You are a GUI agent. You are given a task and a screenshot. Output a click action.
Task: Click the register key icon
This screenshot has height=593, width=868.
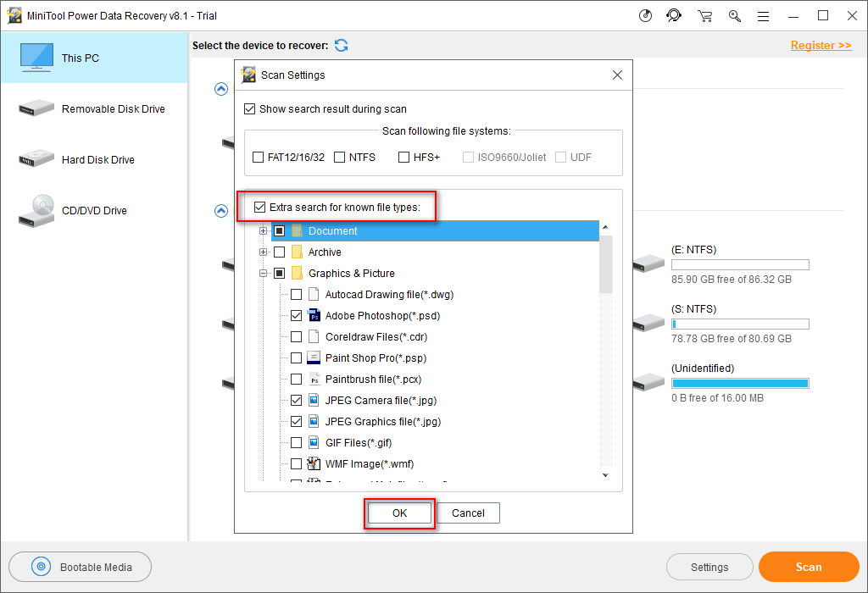[735, 16]
